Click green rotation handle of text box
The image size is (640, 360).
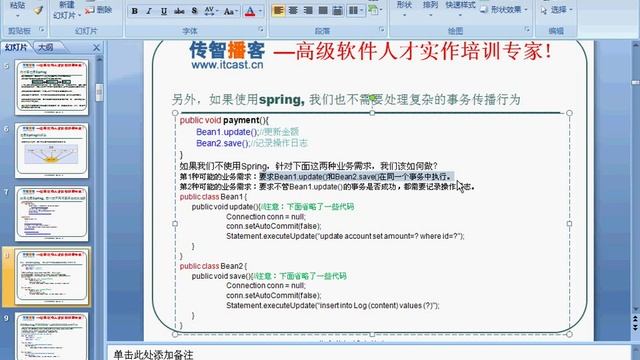click(x=372, y=98)
